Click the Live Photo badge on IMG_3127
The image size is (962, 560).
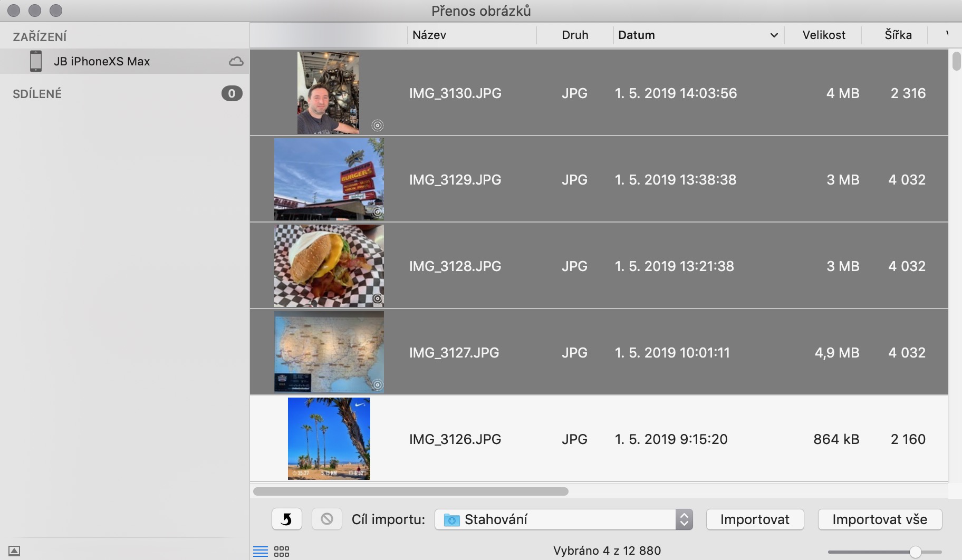click(x=377, y=385)
